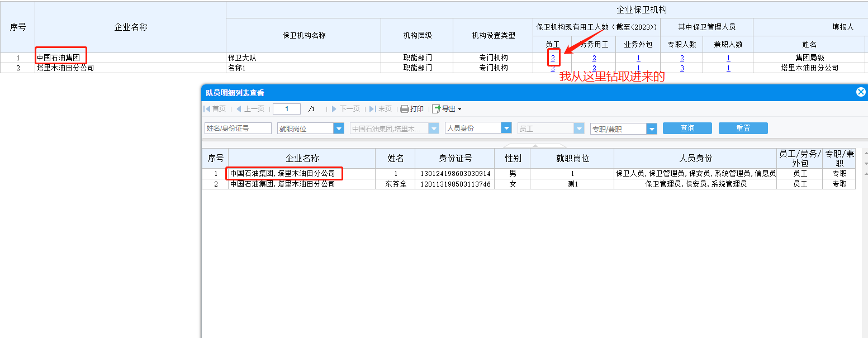Click 职能部门 cell in 保卫大队 row
This screenshot has width=868, height=338.
pos(417,58)
